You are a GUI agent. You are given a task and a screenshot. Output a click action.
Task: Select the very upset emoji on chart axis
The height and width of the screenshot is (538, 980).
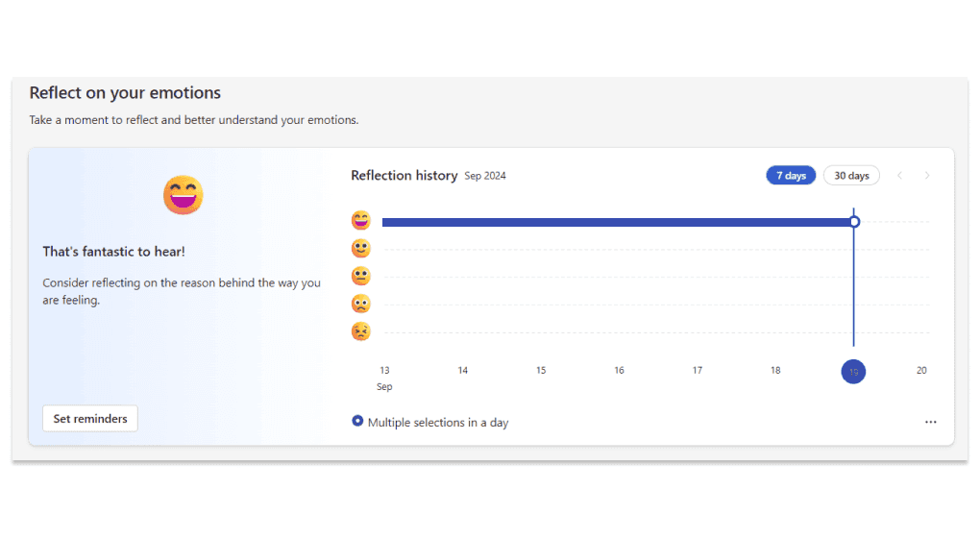pyautogui.click(x=361, y=332)
